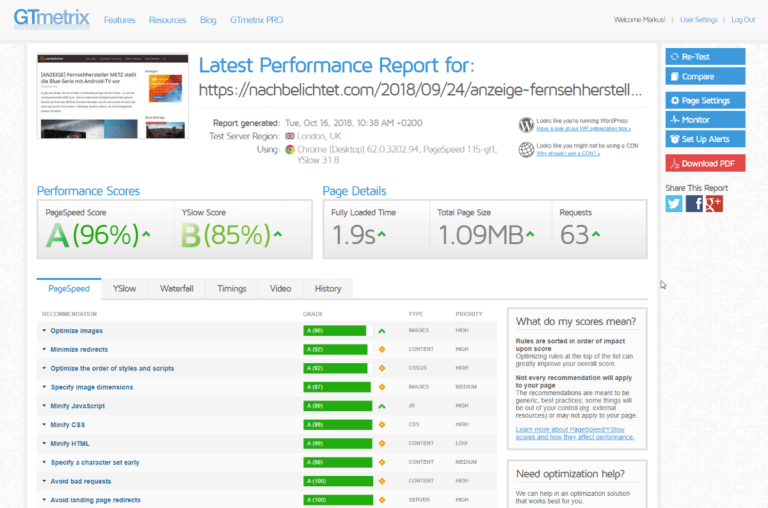Share report on Twitter icon
768x508 pixels.
[x=674, y=203]
